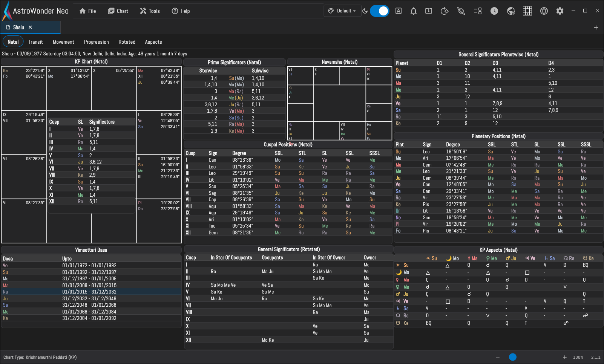Click Su row in Planetary Positions
The height and width of the screenshot is (364, 604).
pyautogui.click(x=498, y=151)
